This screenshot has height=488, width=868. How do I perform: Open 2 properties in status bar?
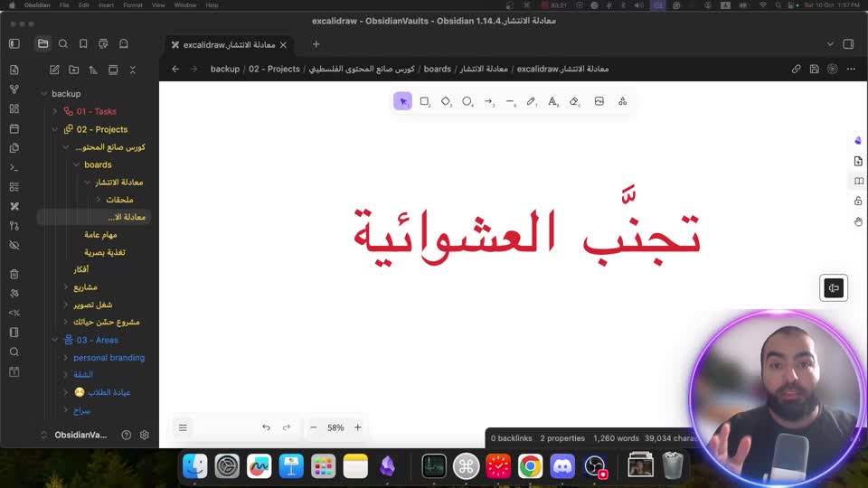[x=562, y=438]
